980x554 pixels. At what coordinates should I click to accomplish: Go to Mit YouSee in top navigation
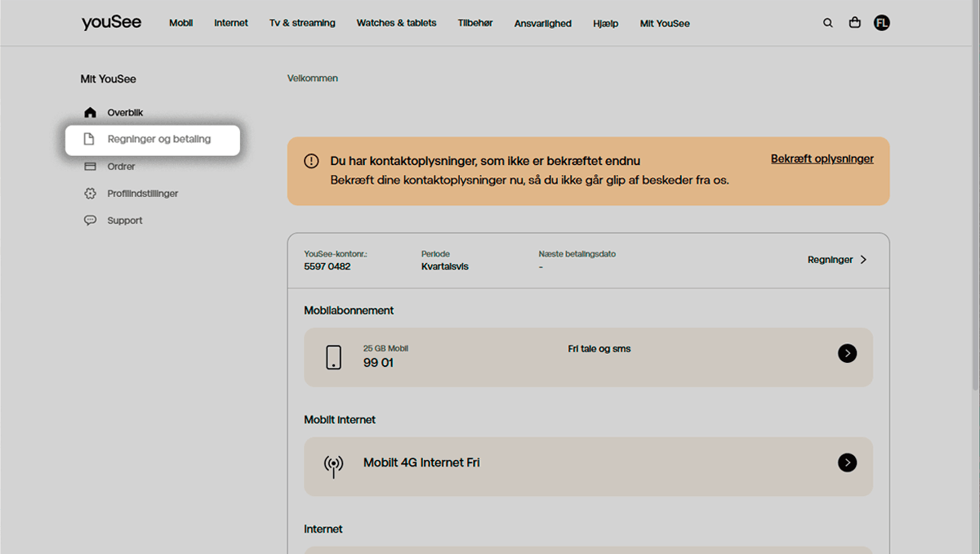point(664,24)
